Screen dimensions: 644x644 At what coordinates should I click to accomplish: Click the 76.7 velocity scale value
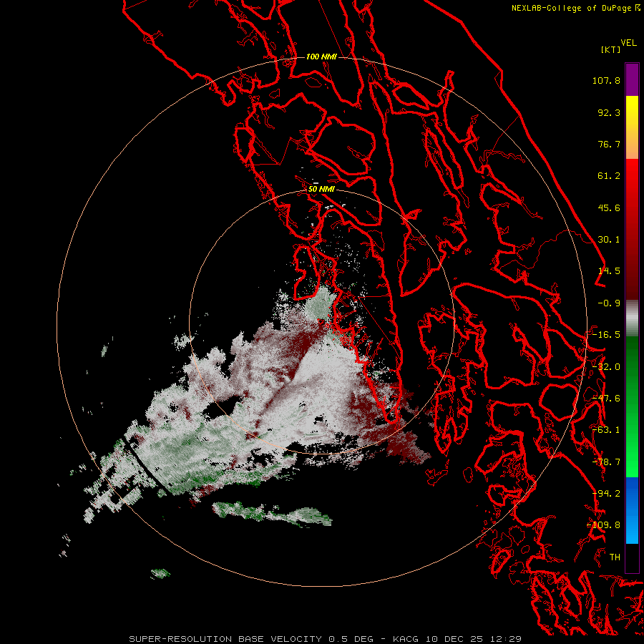point(609,144)
